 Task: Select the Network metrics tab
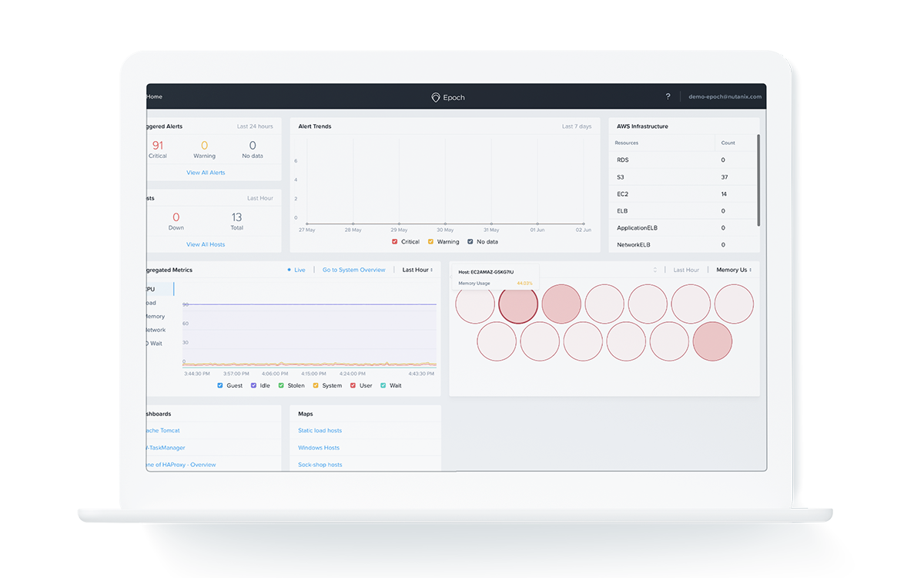[x=155, y=330]
